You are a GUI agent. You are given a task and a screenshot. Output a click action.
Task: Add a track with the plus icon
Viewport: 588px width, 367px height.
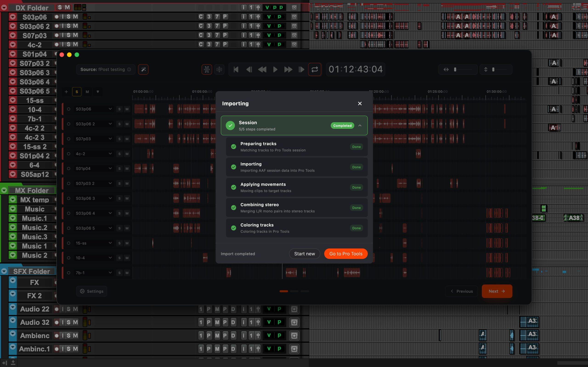(66, 92)
